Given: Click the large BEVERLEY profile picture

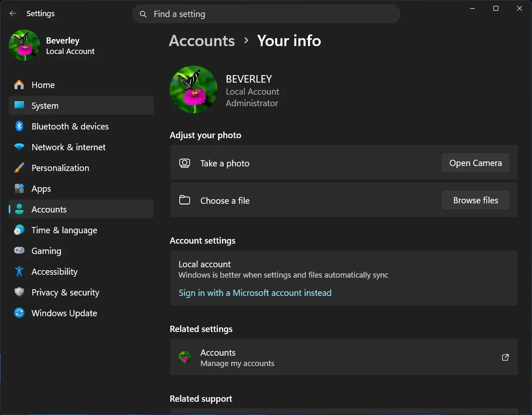Looking at the screenshot, I should [x=193, y=89].
